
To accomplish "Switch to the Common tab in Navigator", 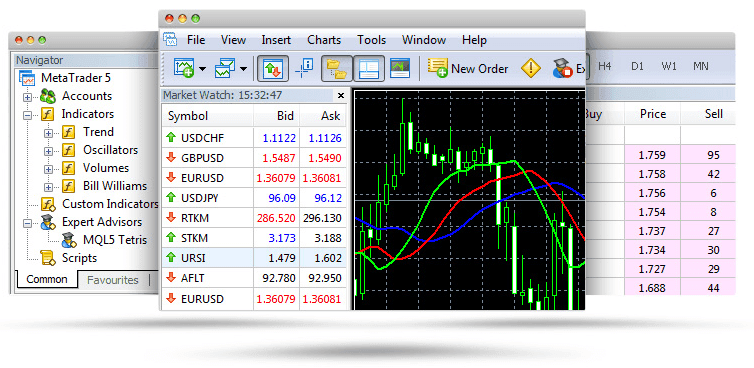I will tap(47, 279).
